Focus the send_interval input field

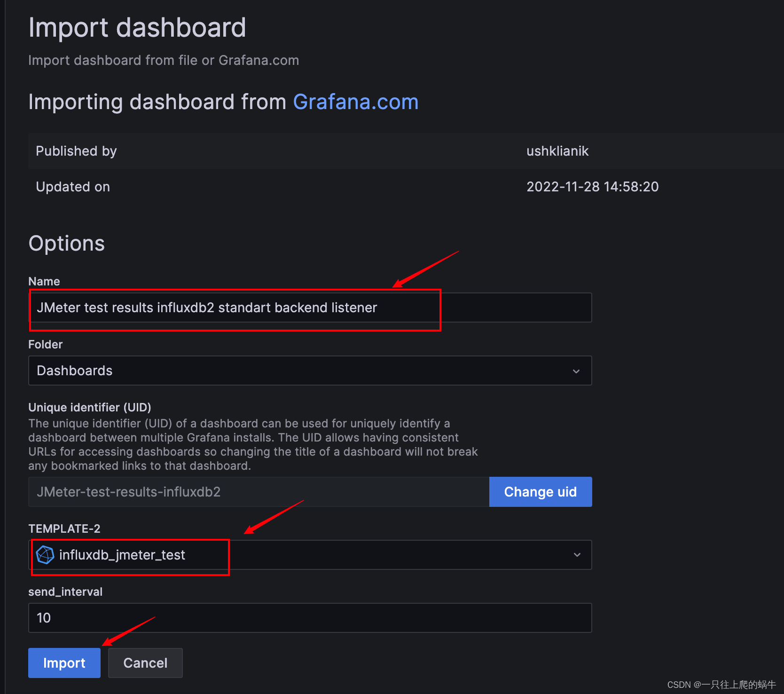pos(310,618)
